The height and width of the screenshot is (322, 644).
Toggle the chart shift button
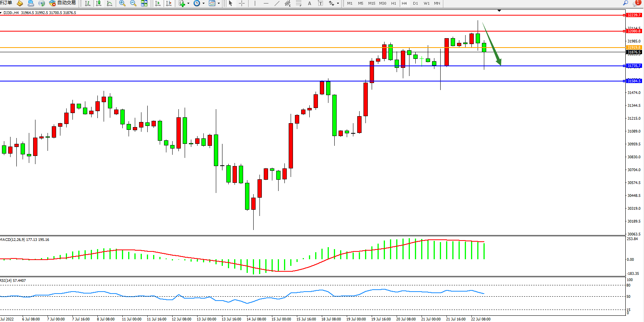169,4
